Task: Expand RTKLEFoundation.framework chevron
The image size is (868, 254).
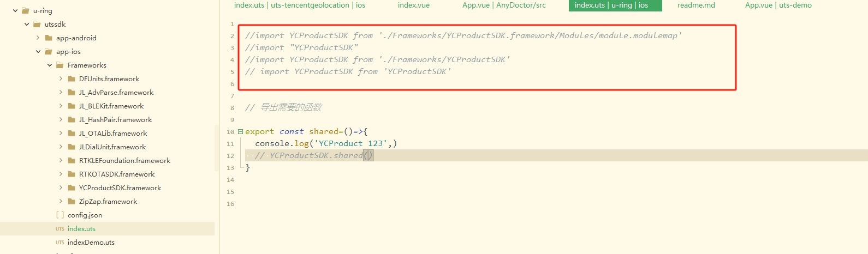Action: (x=61, y=160)
